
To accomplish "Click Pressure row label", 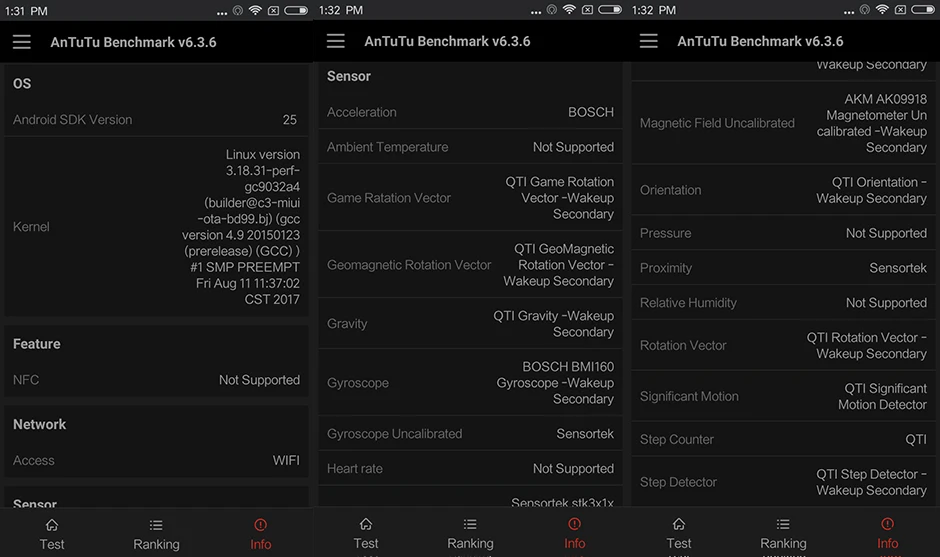I will tap(665, 233).
